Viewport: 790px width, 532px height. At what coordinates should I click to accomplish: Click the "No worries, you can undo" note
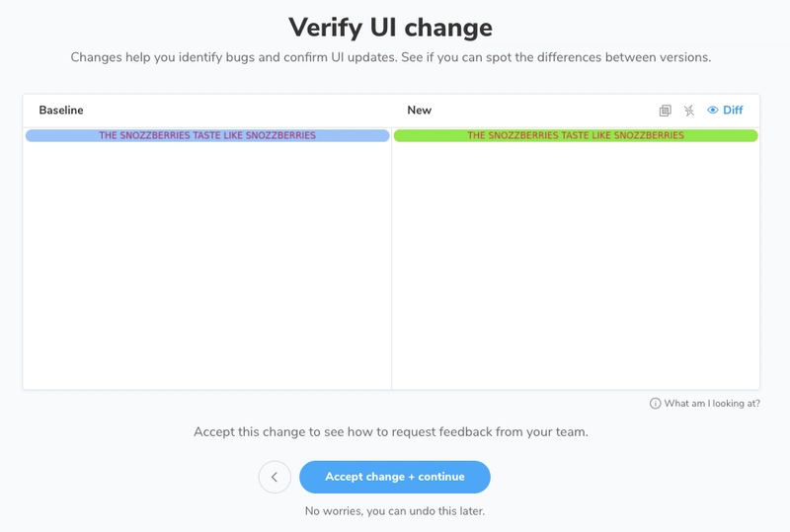click(394, 511)
